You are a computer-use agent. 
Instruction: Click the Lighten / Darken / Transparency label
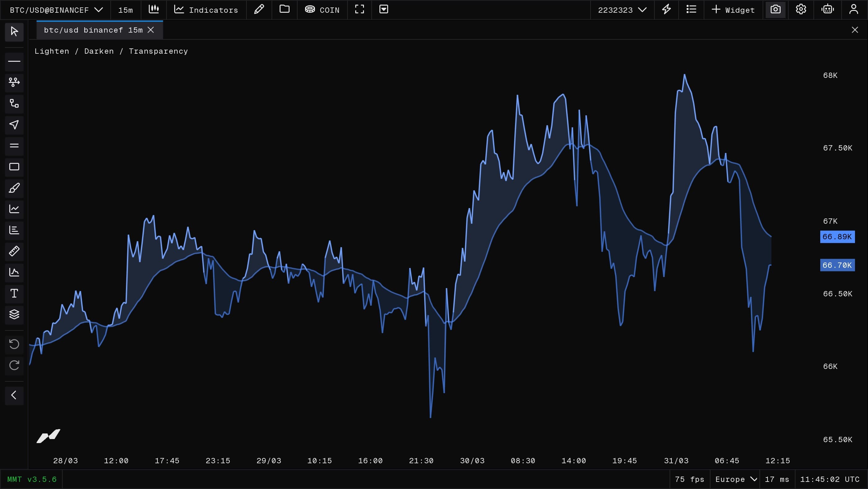pyautogui.click(x=111, y=51)
